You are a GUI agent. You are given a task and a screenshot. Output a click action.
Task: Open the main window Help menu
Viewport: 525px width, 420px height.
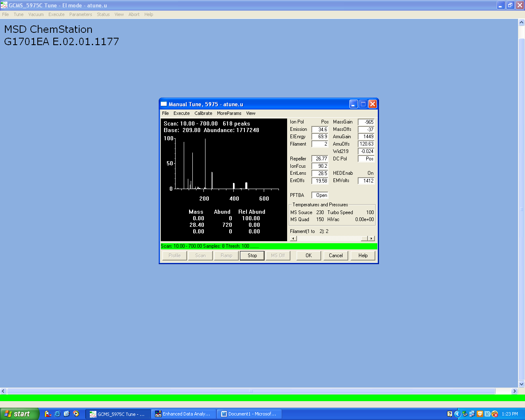tap(149, 14)
